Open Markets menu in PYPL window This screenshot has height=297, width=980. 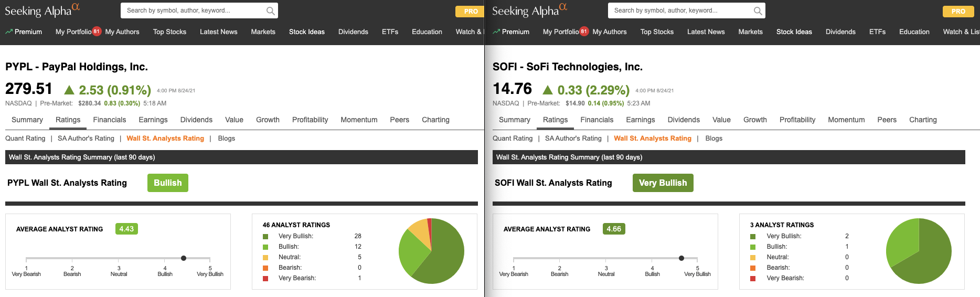coord(263,31)
